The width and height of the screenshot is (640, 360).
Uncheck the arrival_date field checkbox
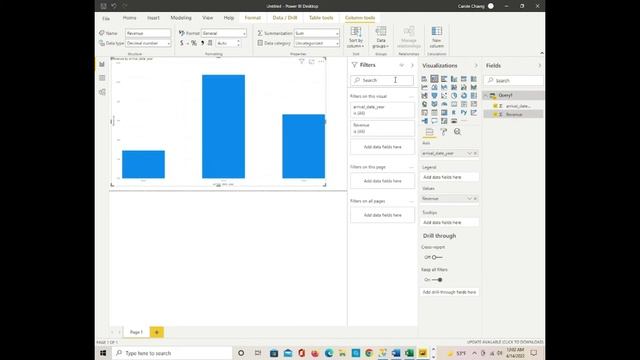495,106
